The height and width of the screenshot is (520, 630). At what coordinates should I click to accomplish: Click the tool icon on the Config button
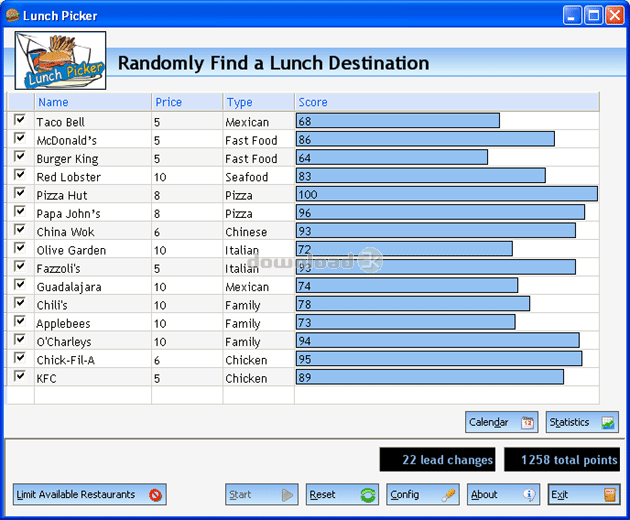coord(448,495)
